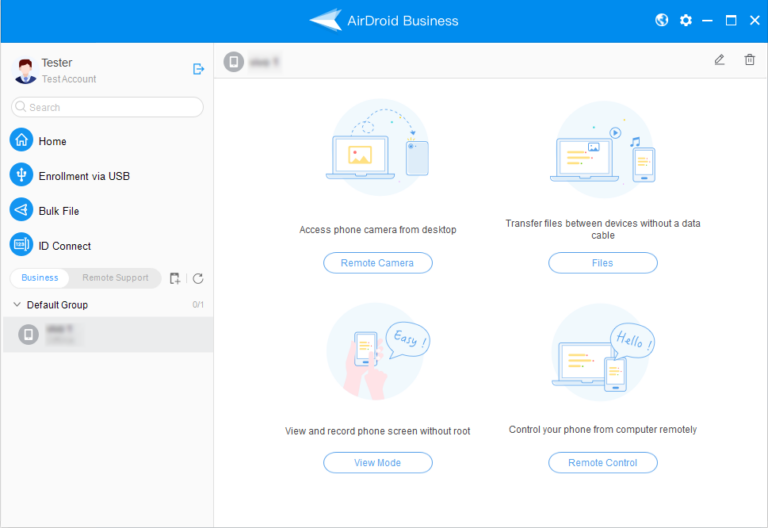Click 'View and record phone screen without root'

[378, 431]
